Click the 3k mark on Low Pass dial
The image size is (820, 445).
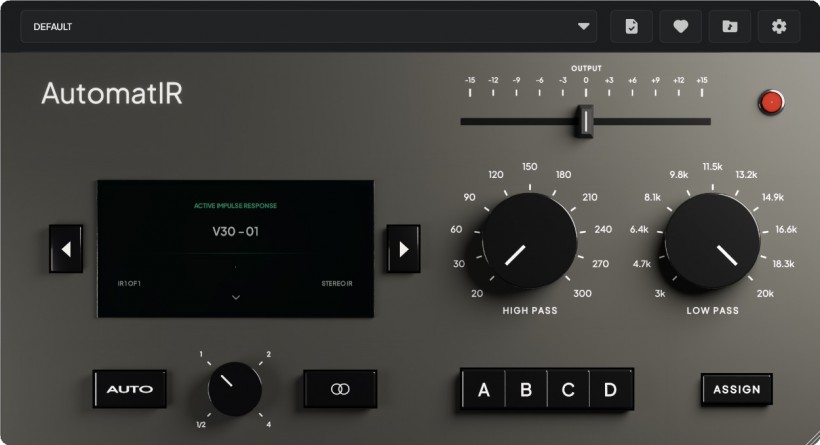coord(660,293)
